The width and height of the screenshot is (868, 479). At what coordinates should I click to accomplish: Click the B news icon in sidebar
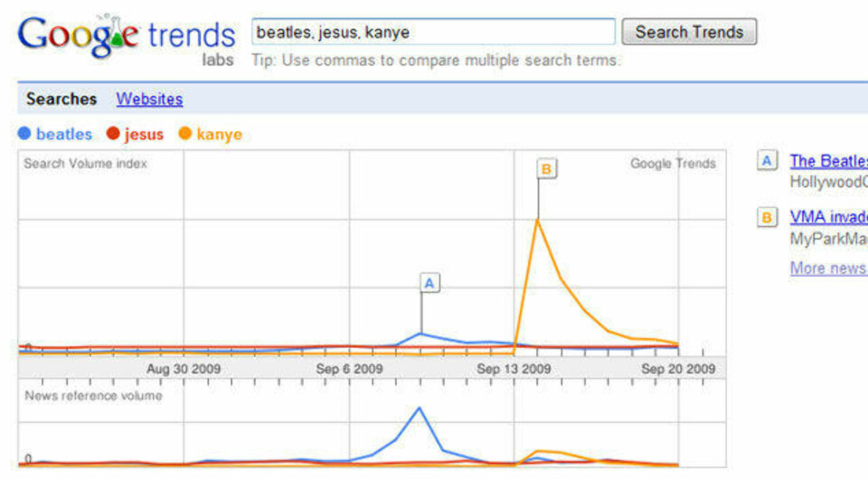pyautogui.click(x=767, y=218)
